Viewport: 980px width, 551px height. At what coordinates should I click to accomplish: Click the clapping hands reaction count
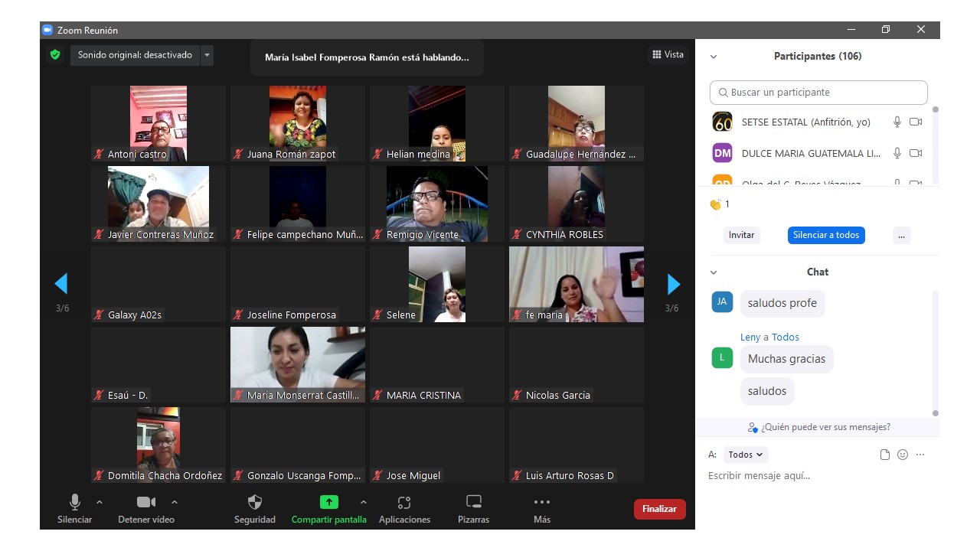coord(720,204)
